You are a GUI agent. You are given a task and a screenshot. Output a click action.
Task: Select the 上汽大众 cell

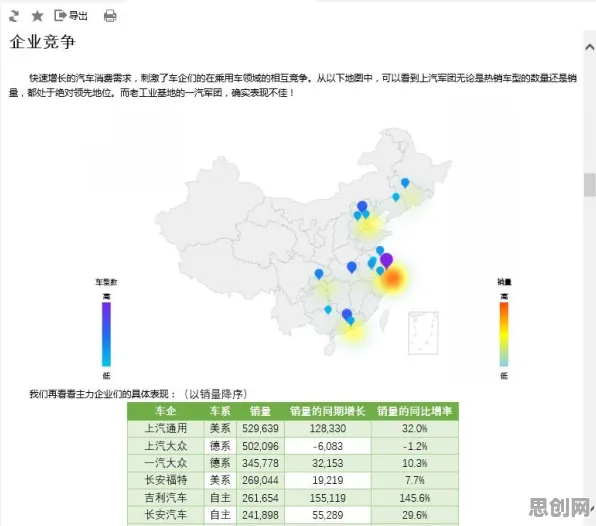pyautogui.click(x=166, y=446)
